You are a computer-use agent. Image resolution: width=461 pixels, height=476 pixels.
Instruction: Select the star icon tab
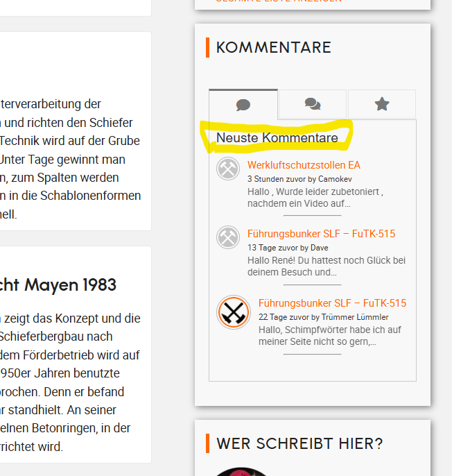(x=382, y=105)
